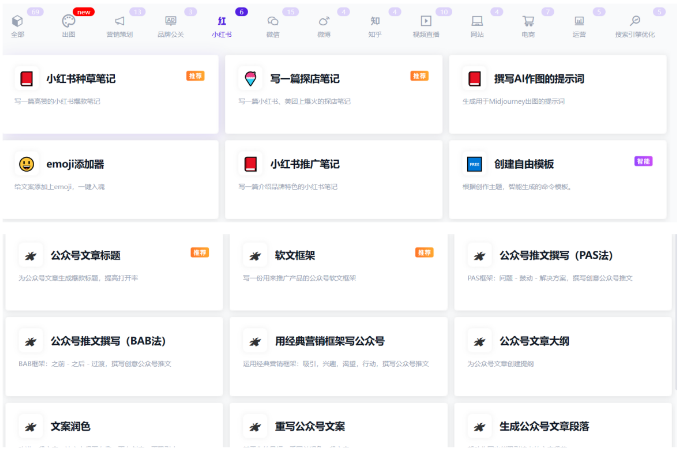Click the red book icon of 小红书推广笔记
The image size is (679, 450).
250,164
